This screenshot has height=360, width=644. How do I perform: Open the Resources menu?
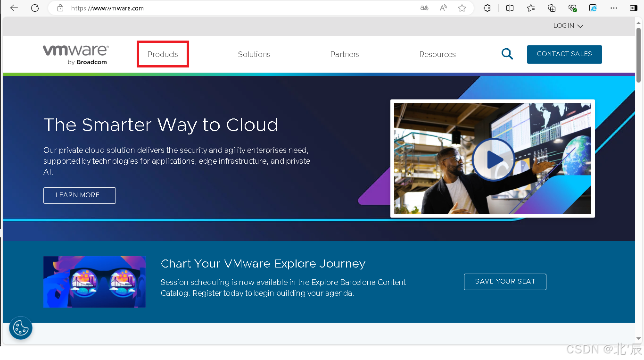click(438, 54)
